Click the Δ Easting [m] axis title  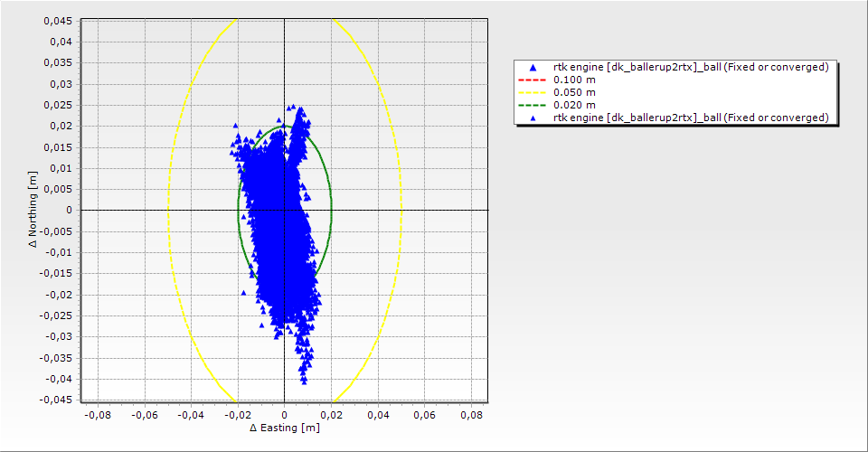[285, 428]
